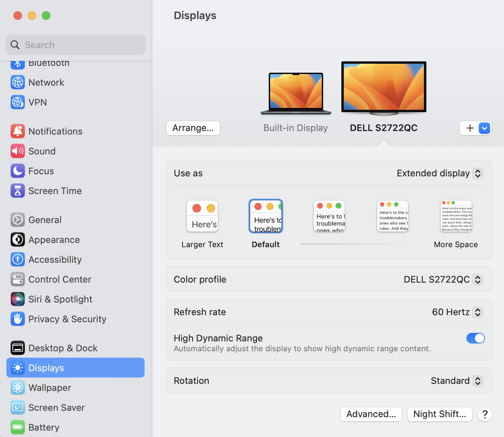Click the Privacy & Security hand icon
Image resolution: width=504 pixels, height=437 pixels.
coord(18,319)
